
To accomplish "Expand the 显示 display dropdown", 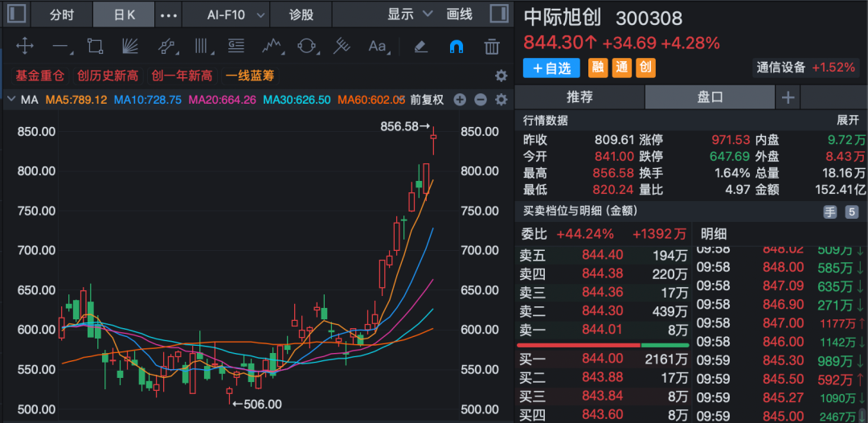I will pos(409,14).
